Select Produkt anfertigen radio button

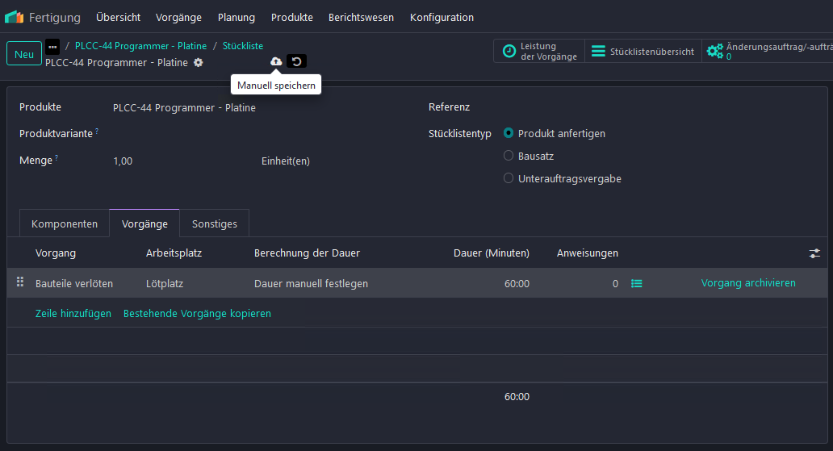coord(508,133)
